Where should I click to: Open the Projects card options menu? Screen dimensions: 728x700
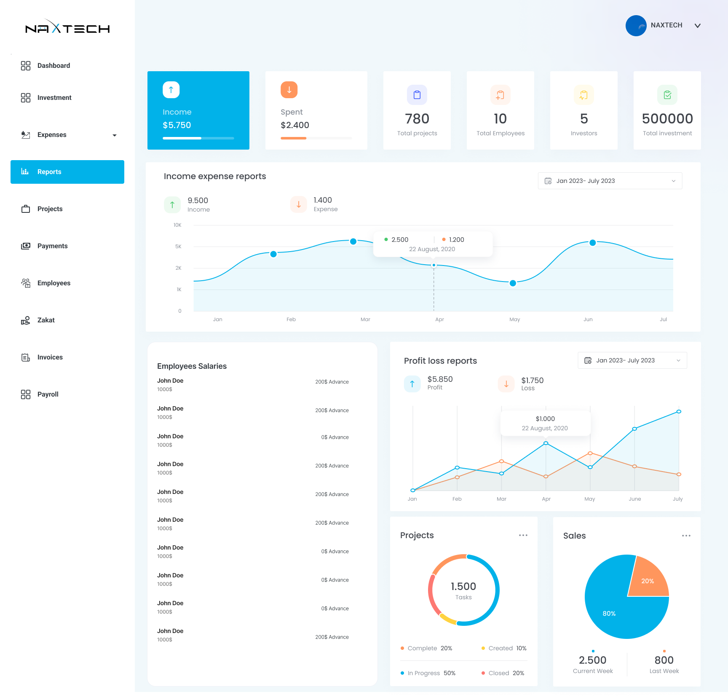523,535
